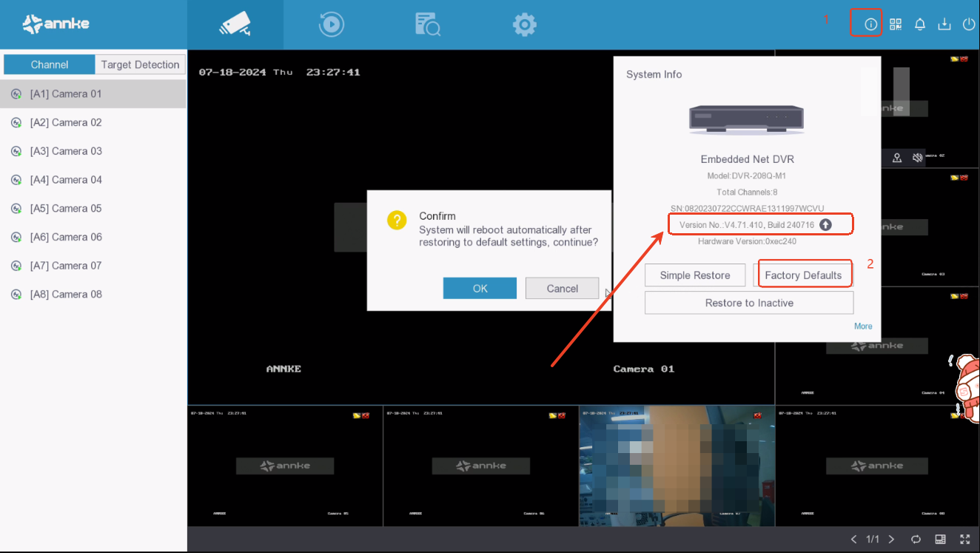
Task: Toggle auto-switch cycle icon in bottom bar
Action: point(916,539)
